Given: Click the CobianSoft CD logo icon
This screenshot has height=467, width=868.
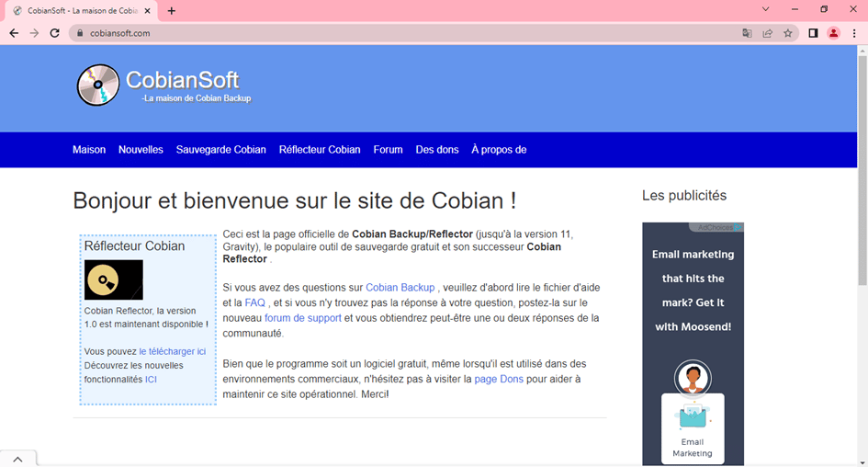Looking at the screenshot, I should (x=97, y=85).
